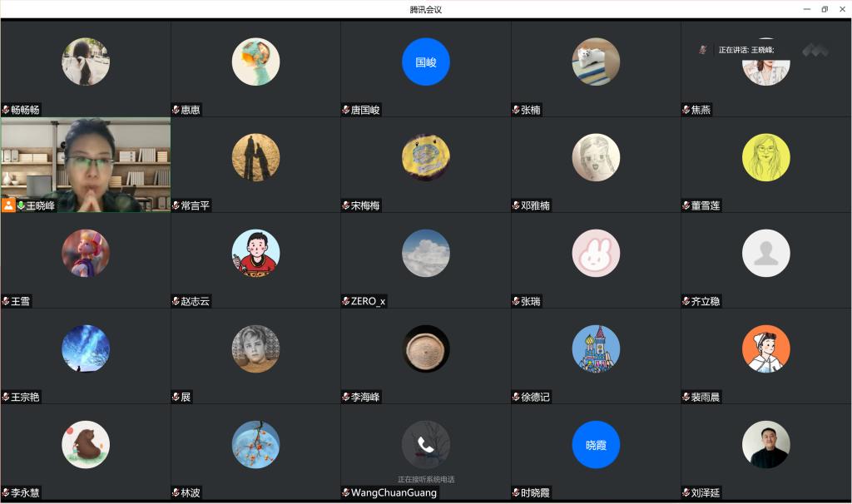The image size is (852, 504).
Task: Click 王晓峰's live video tile
Action: point(86,165)
